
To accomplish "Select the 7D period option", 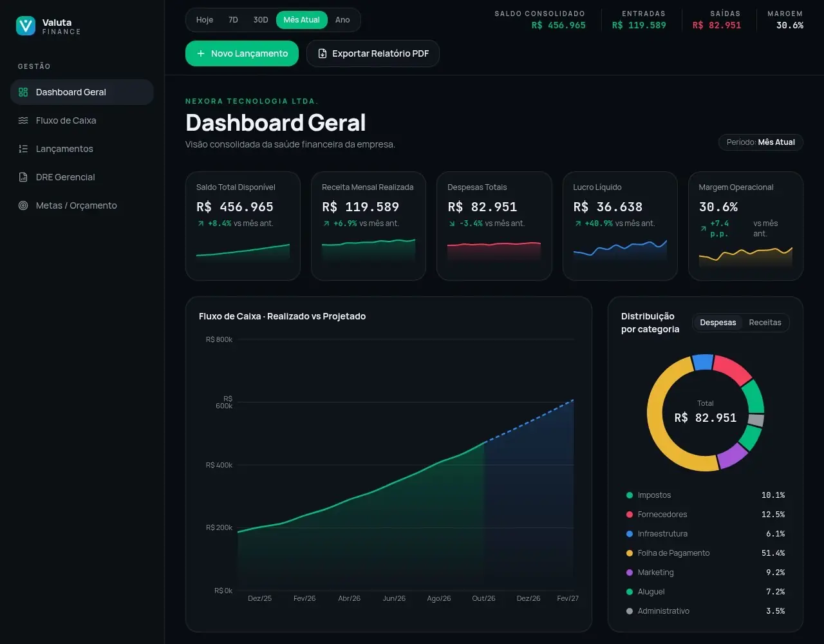I will coord(233,20).
